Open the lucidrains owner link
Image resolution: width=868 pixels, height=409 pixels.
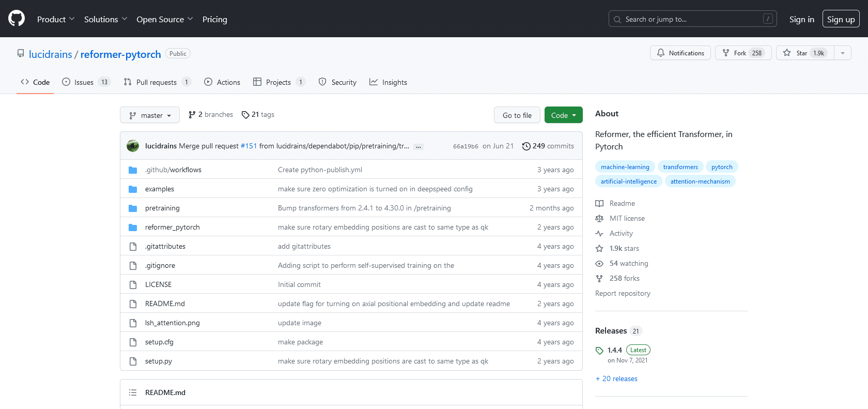[x=51, y=54]
